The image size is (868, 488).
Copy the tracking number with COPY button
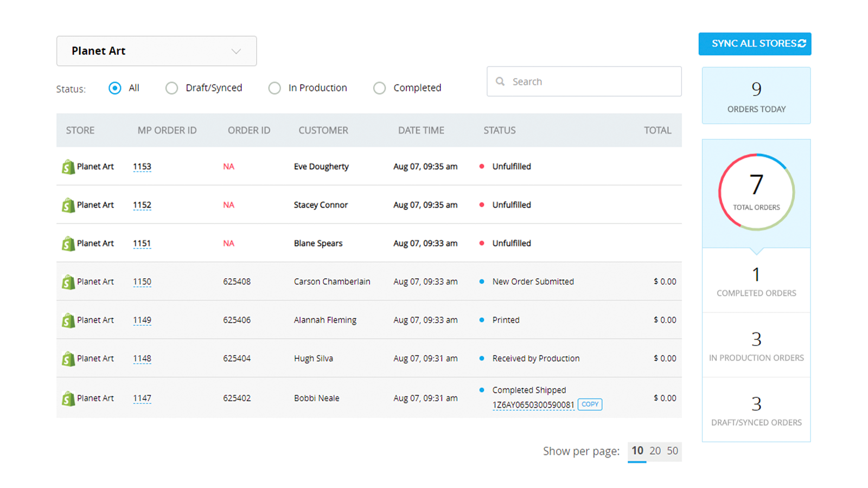point(590,404)
